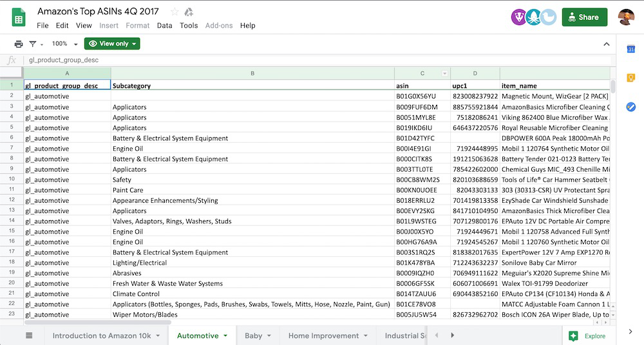Screen dimensions: 644x345
Task: Open the all sheets list icon
Action: coord(29,335)
